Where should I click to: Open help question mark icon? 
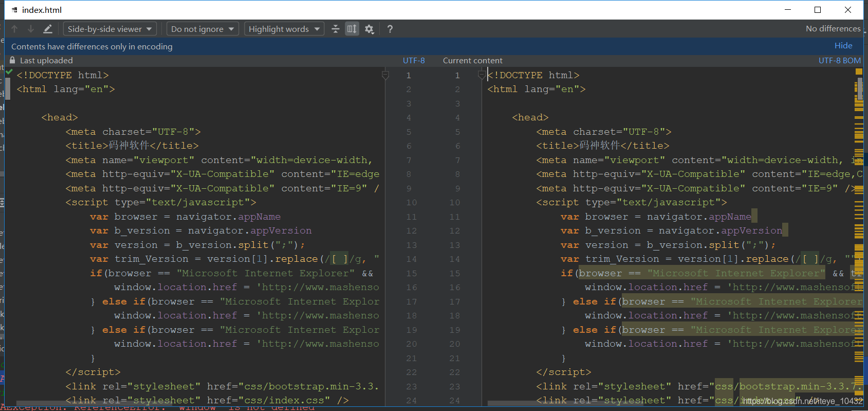pos(390,29)
